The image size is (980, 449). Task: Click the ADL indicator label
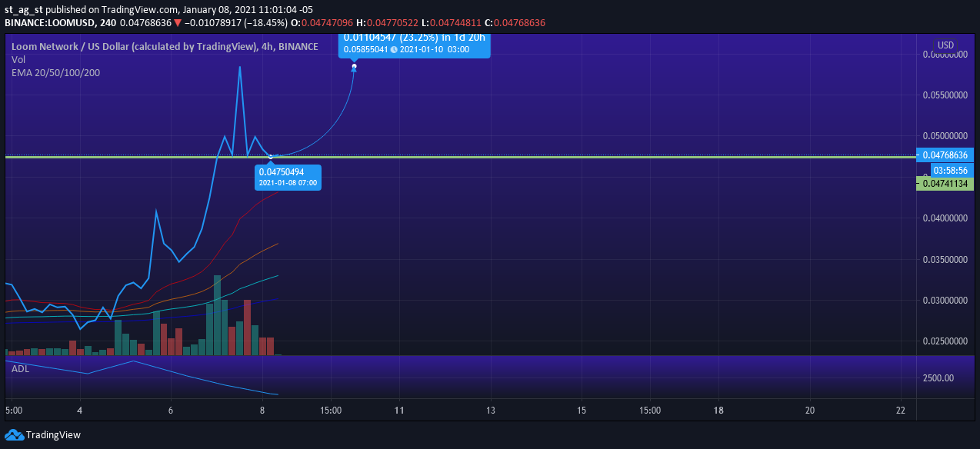click(x=21, y=369)
